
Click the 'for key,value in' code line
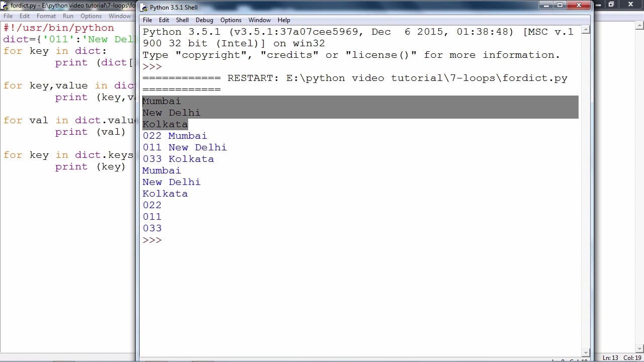coord(69,85)
